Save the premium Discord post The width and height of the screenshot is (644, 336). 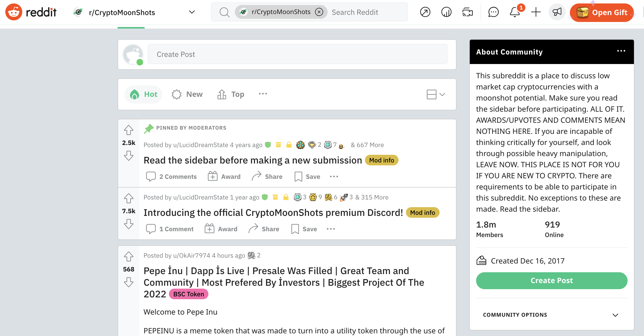[304, 229]
